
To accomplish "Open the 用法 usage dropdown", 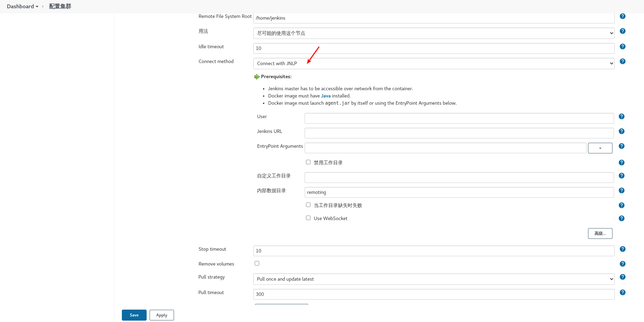I will [x=433, y=33].
